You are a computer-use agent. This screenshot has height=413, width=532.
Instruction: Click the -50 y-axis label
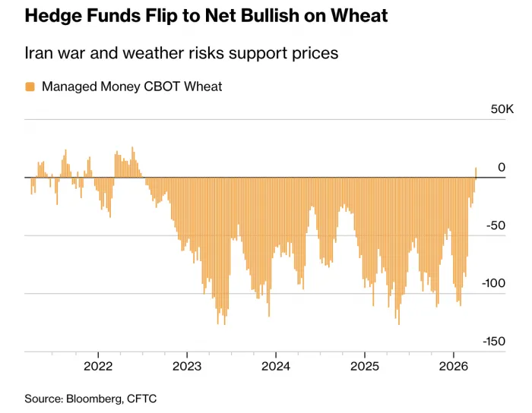497,225
